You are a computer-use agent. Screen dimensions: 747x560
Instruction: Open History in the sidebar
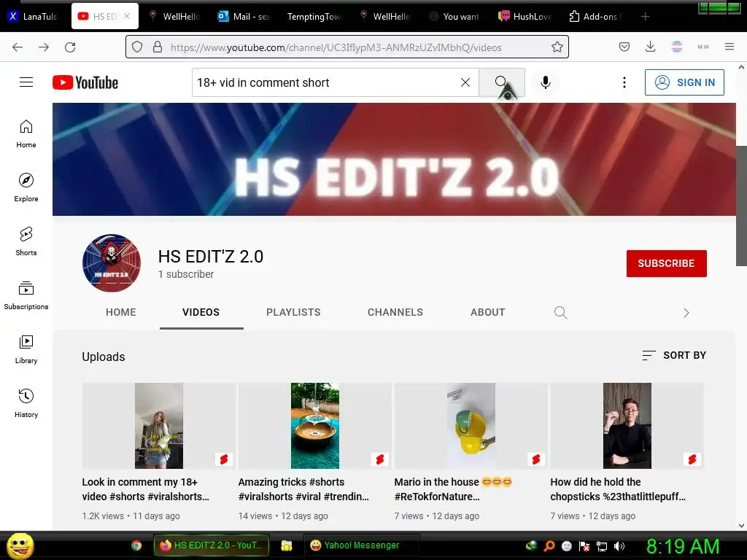[x=26, y=403]
